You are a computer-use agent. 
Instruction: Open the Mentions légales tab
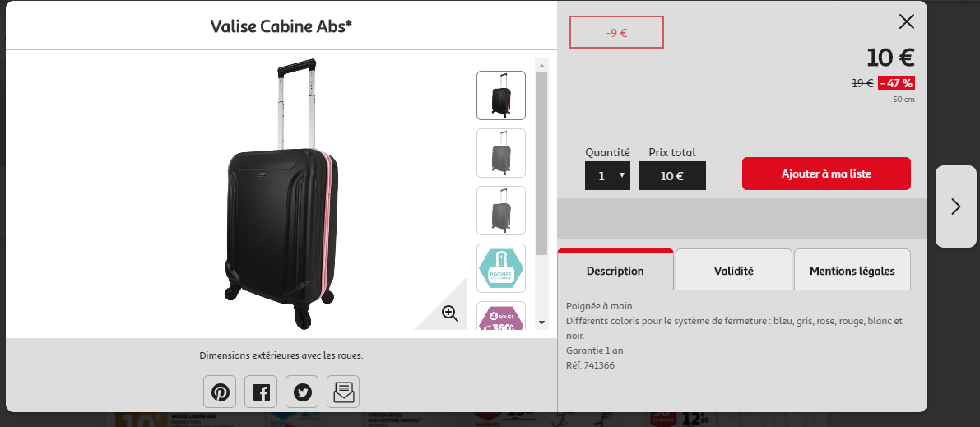click(852, 271)
